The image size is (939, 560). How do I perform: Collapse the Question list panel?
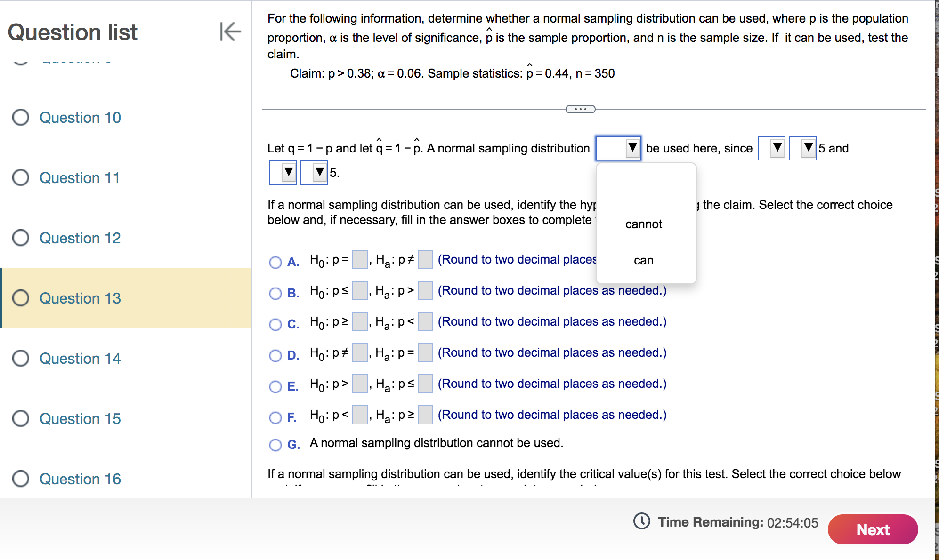(230, 32)
